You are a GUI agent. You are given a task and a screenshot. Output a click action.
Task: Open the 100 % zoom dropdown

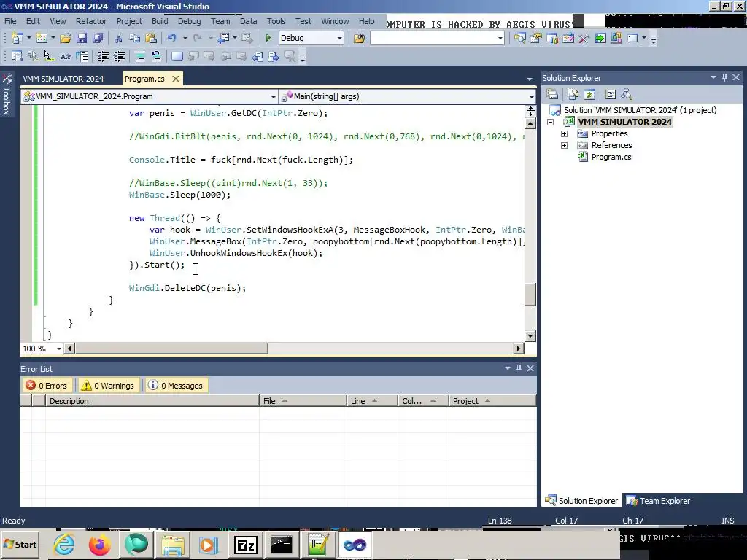59,349
